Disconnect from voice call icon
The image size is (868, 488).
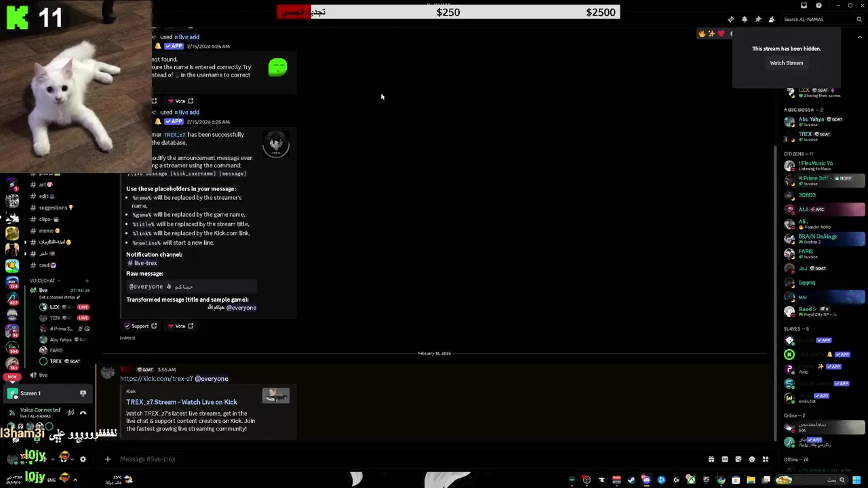pyautogui.click(x=83, y=412)
